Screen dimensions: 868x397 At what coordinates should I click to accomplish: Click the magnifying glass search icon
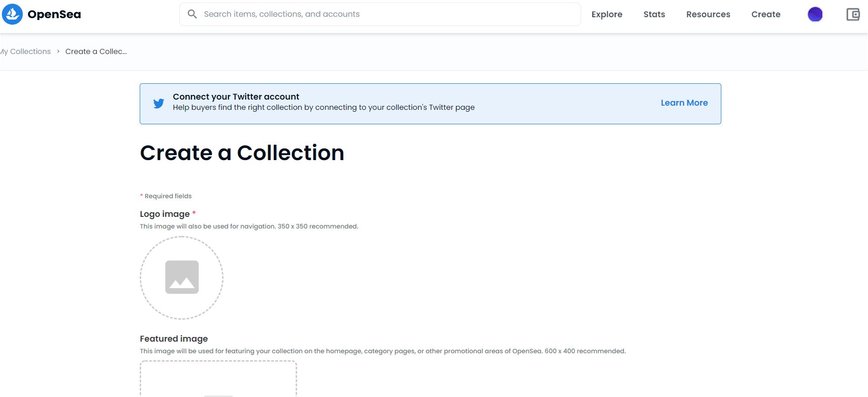click(192, 14)
